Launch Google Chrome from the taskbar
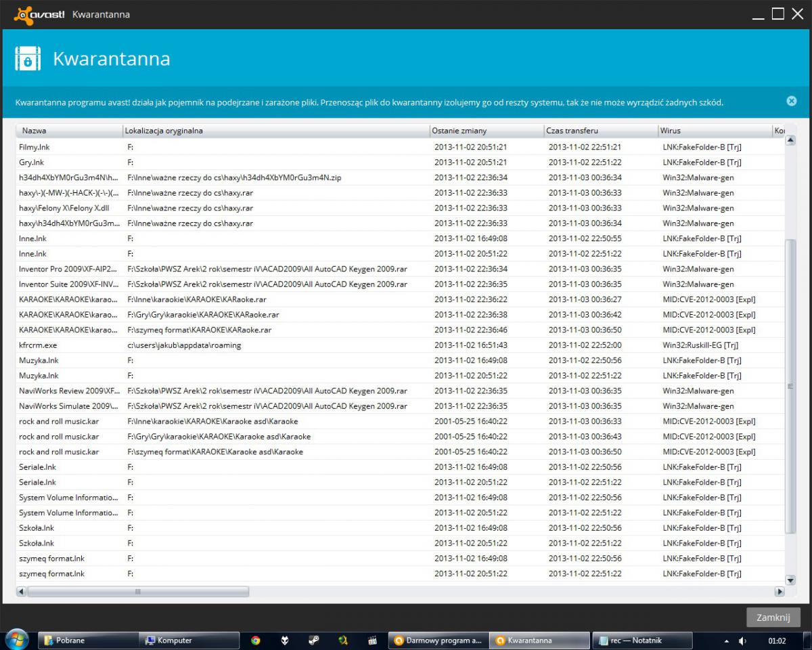Image resolution: width=812 pixels, height=650 pixels. [x=255, y=641]
